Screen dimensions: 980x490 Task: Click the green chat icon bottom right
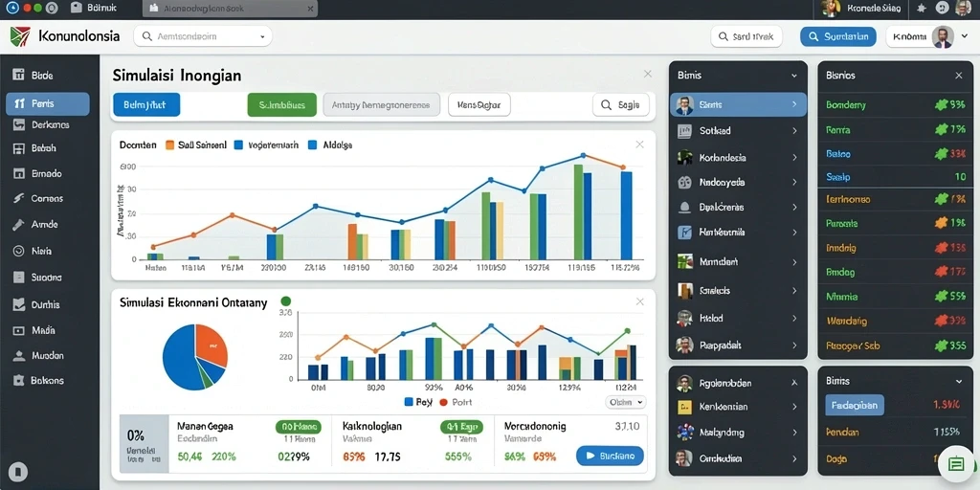coord(956,464)
